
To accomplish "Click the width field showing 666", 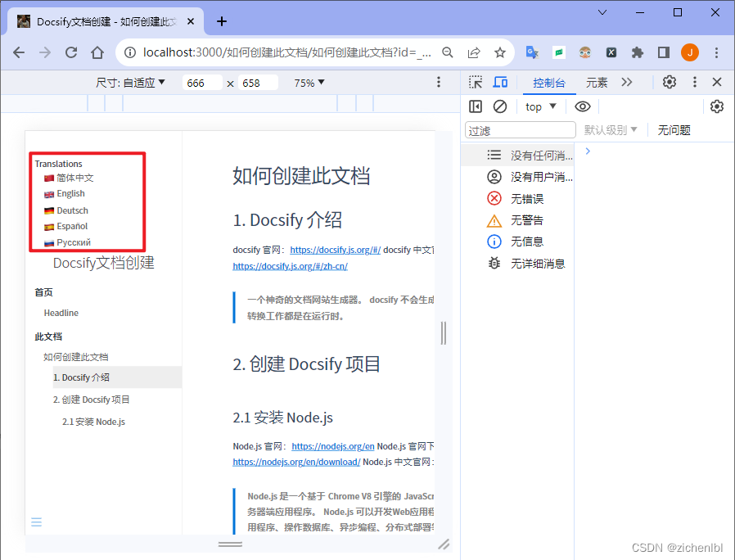I will [x=202, y=83].
